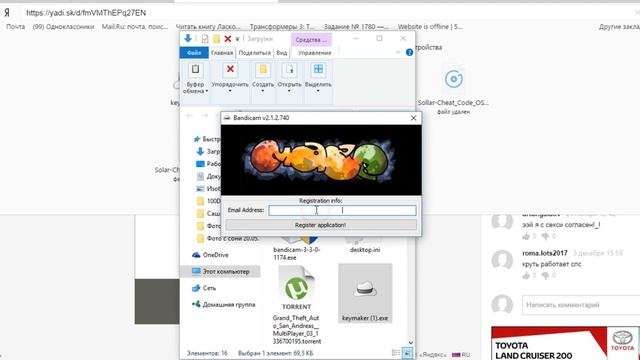The height and width of the screenshot is (360, 640).
Task: Like the 'я с секси согласен' comment
Action: click(526, 236)
